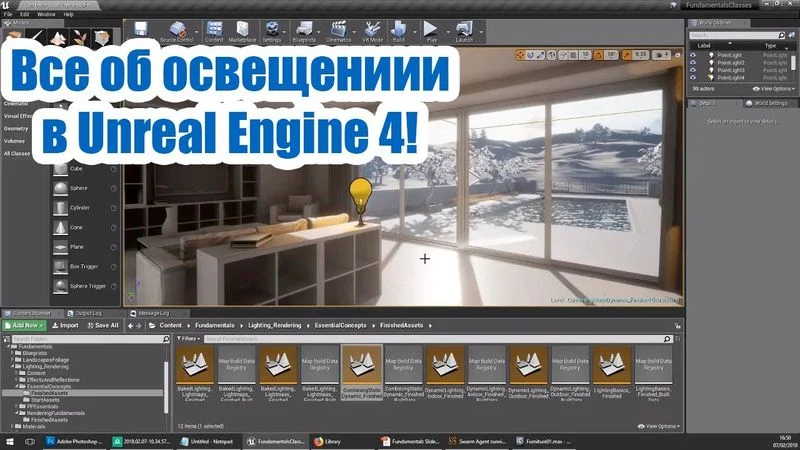Image resolution: width=800 pixels, height=450 pixels.
Task: Click the Save toolbar icon
Action: [141, 28]
